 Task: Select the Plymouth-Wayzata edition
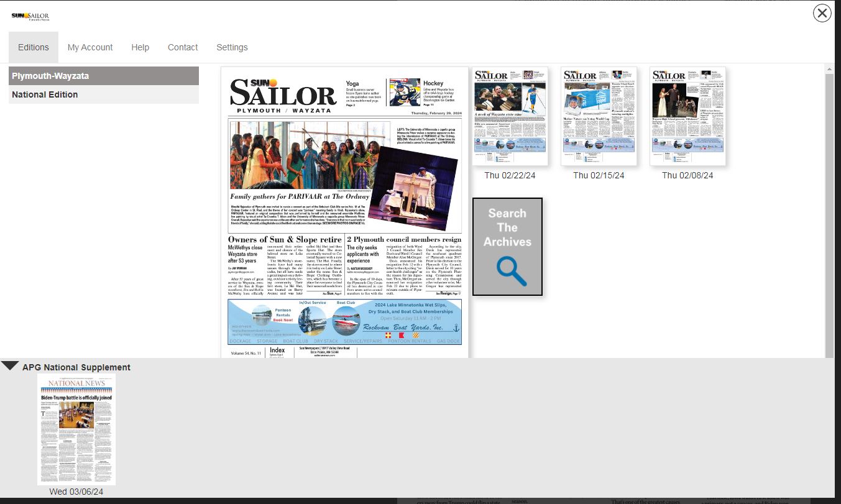[x=103, y=76]
